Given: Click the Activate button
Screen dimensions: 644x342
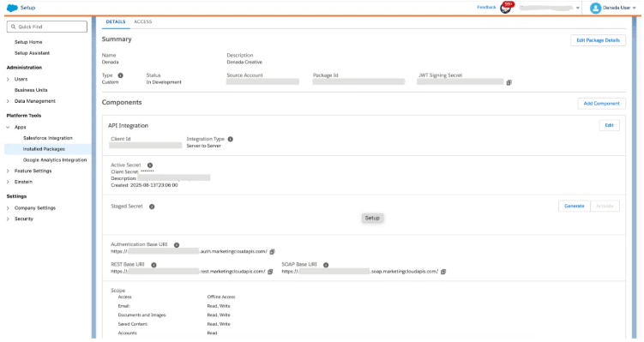Looking at the screenshot, I should tap(605, 206).
